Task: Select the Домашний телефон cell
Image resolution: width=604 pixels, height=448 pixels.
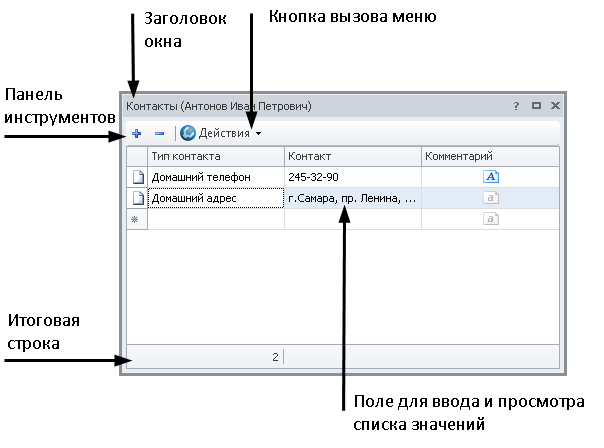Action: pos(215,177)
